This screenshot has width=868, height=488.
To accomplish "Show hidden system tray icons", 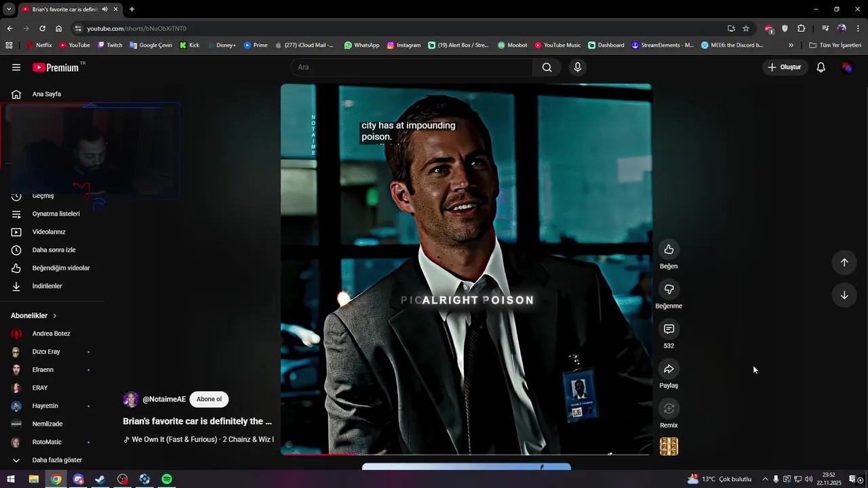I will tap(765, 479).
